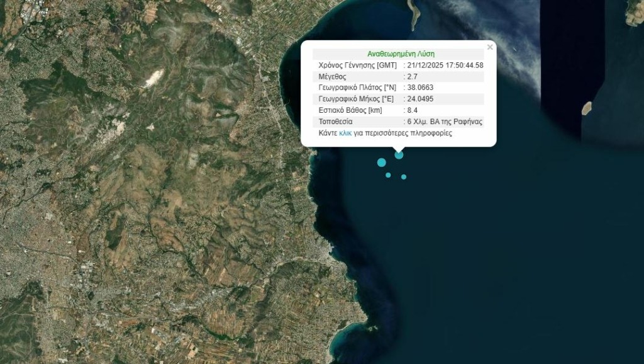Select the largest epicenter marker left of popup tip

pos(381,162)
